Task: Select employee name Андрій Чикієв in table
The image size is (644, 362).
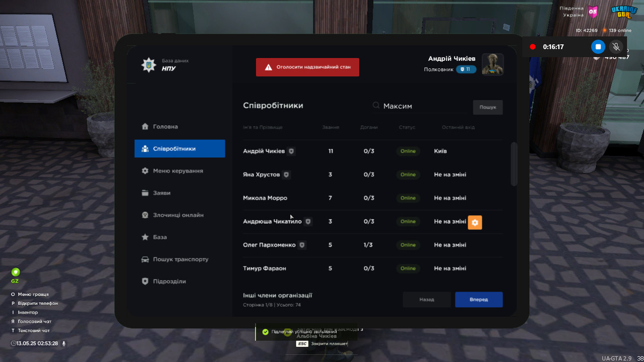Action: 264,151
